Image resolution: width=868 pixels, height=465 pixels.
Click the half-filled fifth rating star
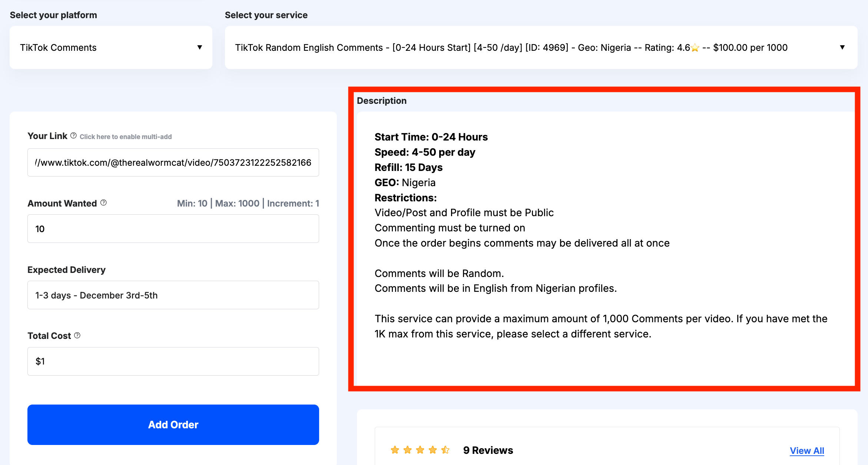445,450
